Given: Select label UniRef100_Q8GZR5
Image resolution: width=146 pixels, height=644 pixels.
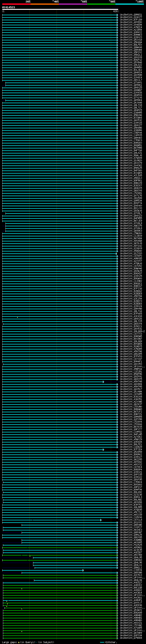Looking at the screenshot, I should [131, 354].
